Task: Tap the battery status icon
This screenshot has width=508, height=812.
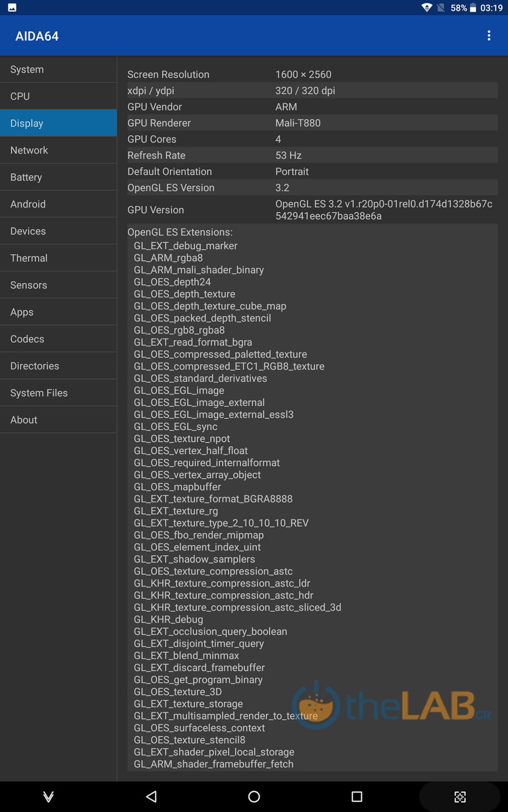Action: 473,8
